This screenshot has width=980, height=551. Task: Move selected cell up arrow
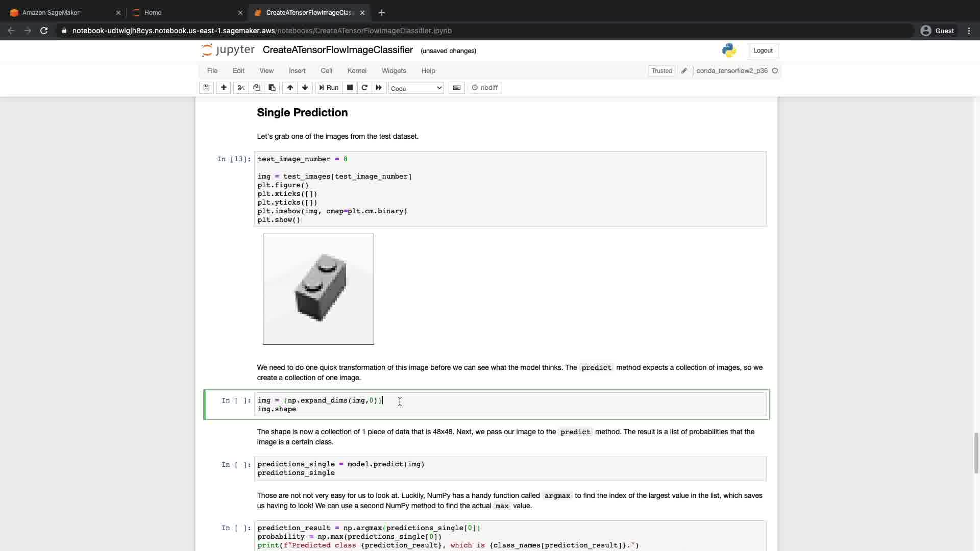(290, 88)
